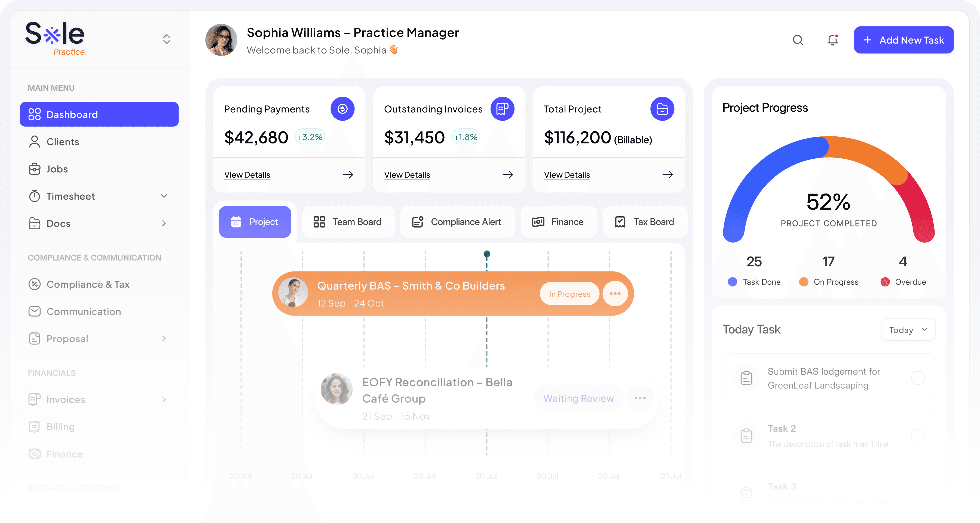Screen dimensions: 980x523
Task: Open Quarterly BAS task options menu
Action: pos(615,294)
